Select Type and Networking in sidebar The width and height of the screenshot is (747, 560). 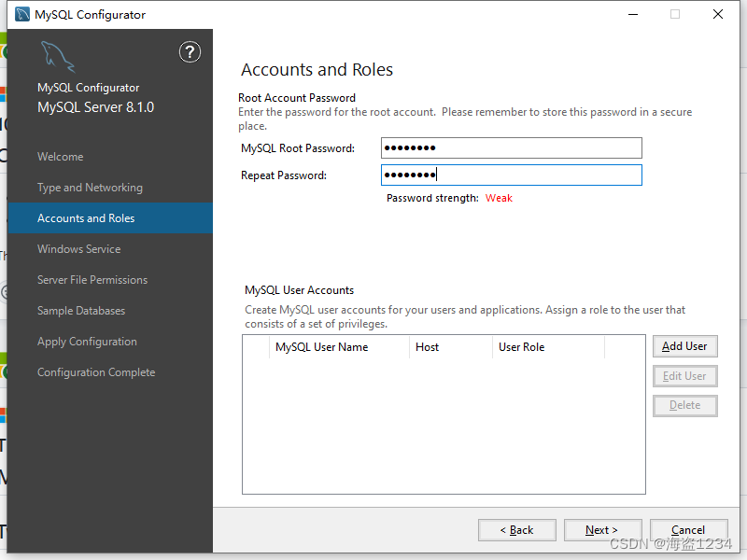pyautogui.click(x=90, y=188)
